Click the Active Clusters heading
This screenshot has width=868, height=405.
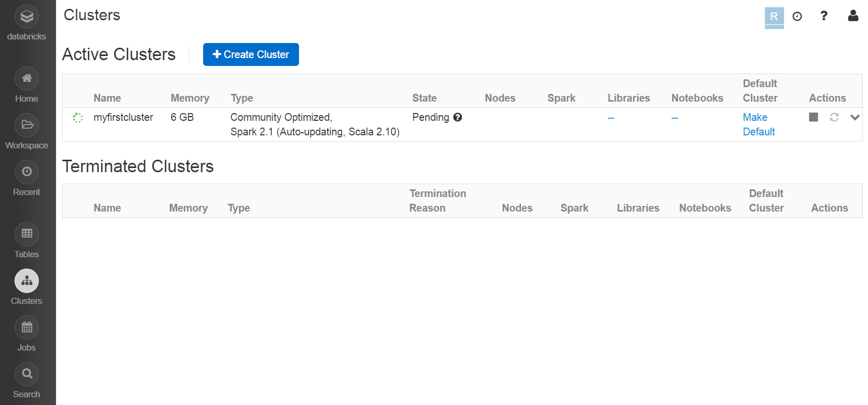(x=119, y=54)
